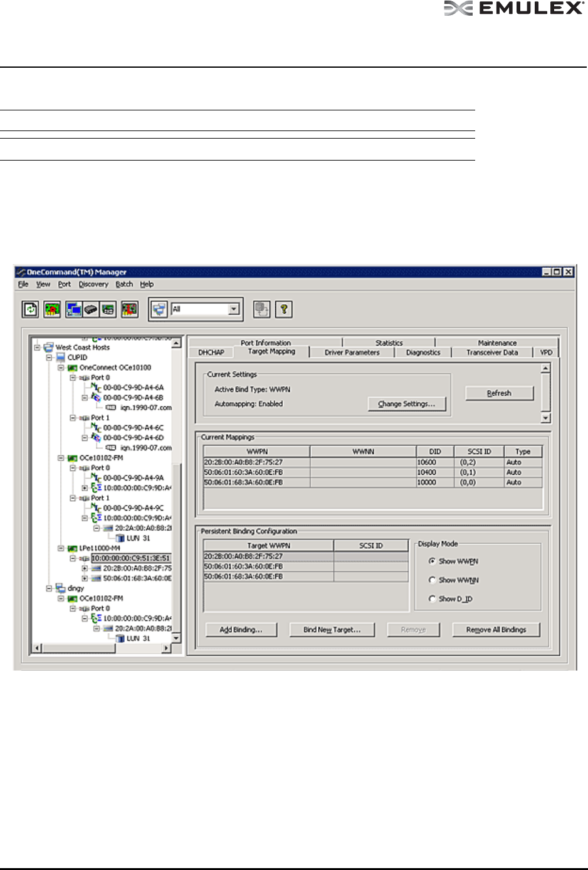Viewport: 588px width, 870px height.
Task: Open the DHCHAP tab
Action: click(x=211, y=353)
